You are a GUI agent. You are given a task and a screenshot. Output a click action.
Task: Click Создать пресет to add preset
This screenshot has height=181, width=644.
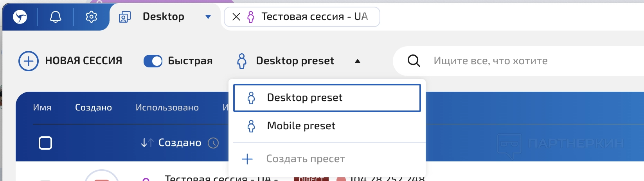coord(305,159)
